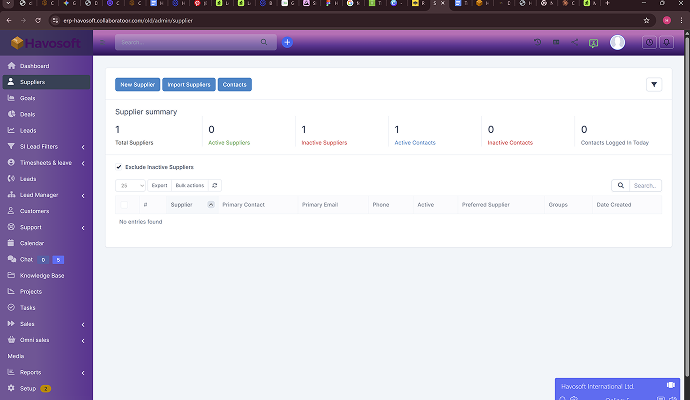Screen dimensions: 690x400
Task: Click the share icon in top bar
Action: pyautogui.click(x=574, y=42)
